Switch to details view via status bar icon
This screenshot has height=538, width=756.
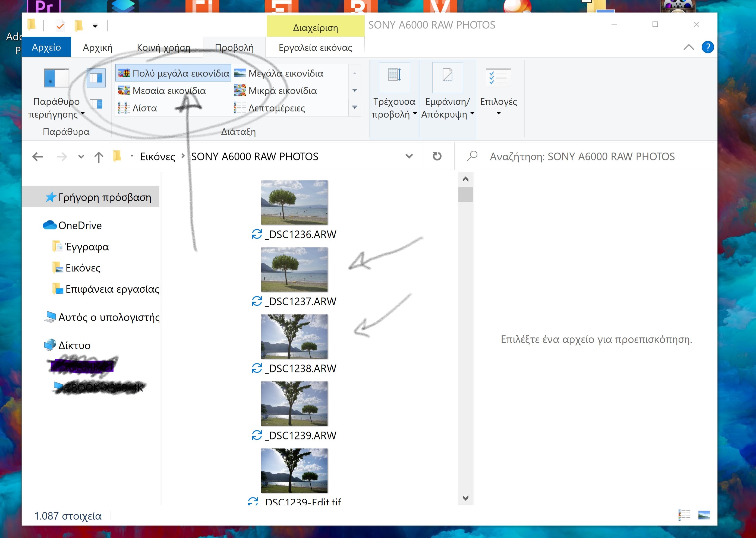[x=684, y=515]
